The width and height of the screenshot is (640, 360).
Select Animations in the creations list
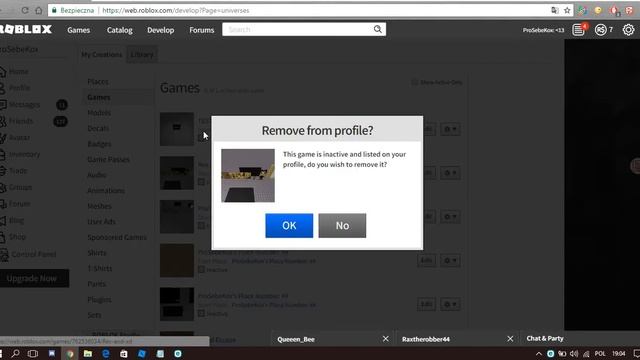tap(106, 190)
